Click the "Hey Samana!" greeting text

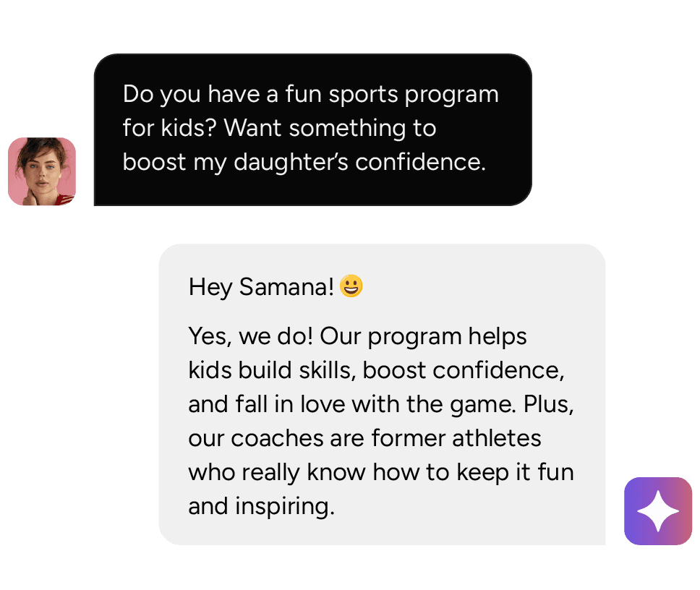click(x=261, y=288)
